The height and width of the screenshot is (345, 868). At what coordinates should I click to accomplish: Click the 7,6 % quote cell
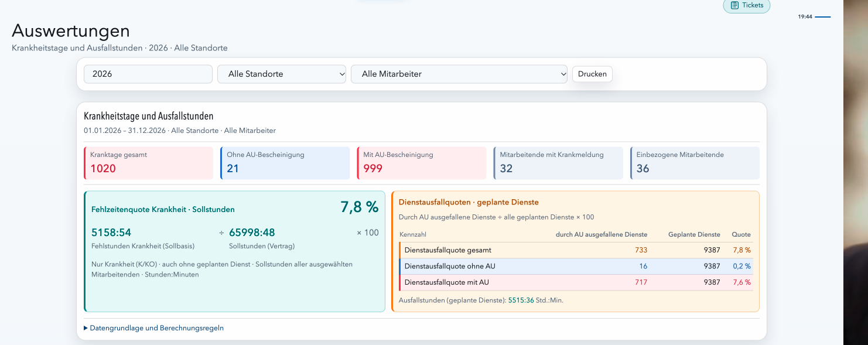click(741, 282)
